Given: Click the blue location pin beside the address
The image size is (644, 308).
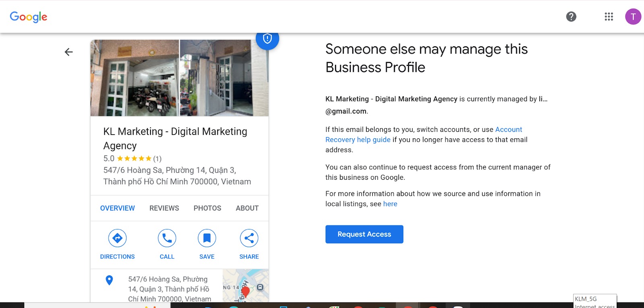Looking at the screenshot, I should click(x=109, y=280).
